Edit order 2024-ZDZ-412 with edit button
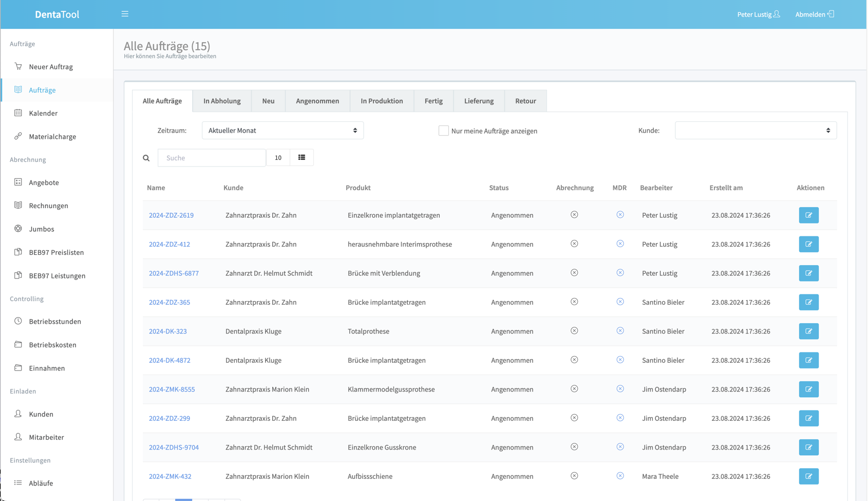 tap(808, 244)
